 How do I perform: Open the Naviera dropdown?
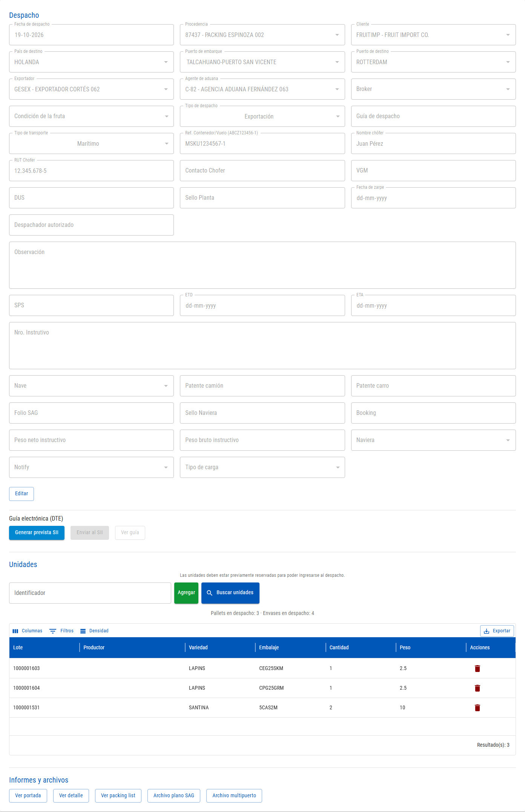[x=433, y=440]
